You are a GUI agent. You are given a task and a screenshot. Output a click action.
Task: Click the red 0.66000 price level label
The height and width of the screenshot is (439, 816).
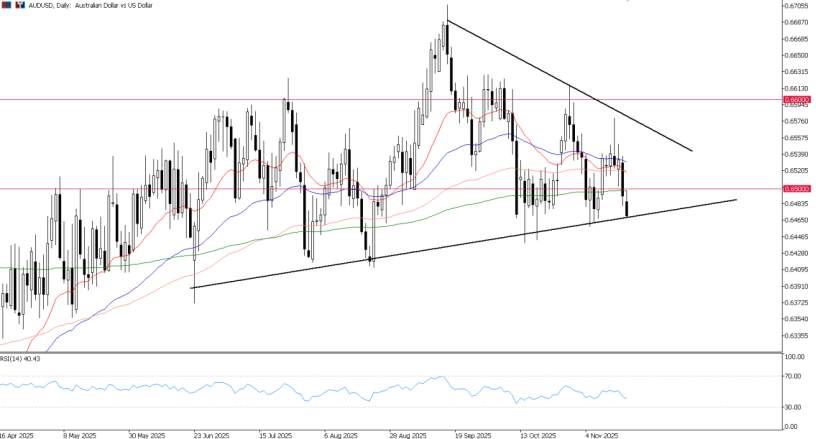click(797, 99)
